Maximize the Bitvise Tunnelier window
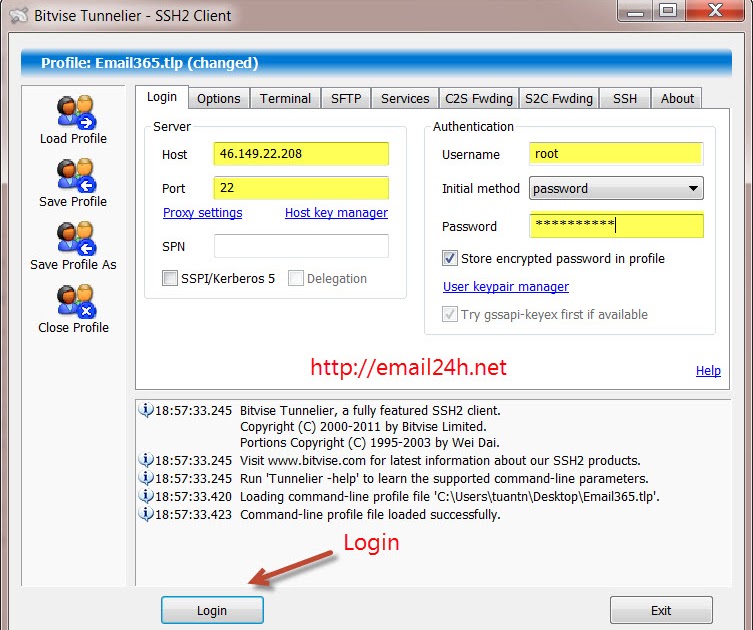The height and width of the screenshot is (630, 753). pos(668,11)
